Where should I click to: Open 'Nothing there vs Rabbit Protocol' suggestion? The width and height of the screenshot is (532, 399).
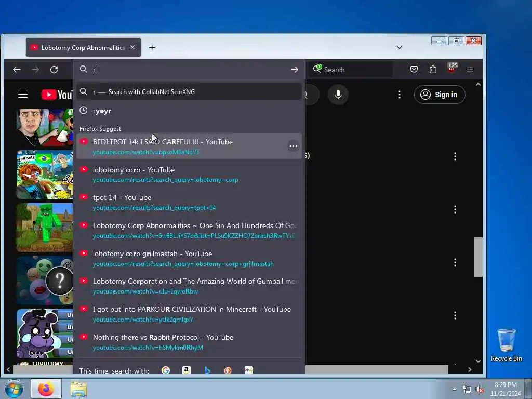(189, 342)
